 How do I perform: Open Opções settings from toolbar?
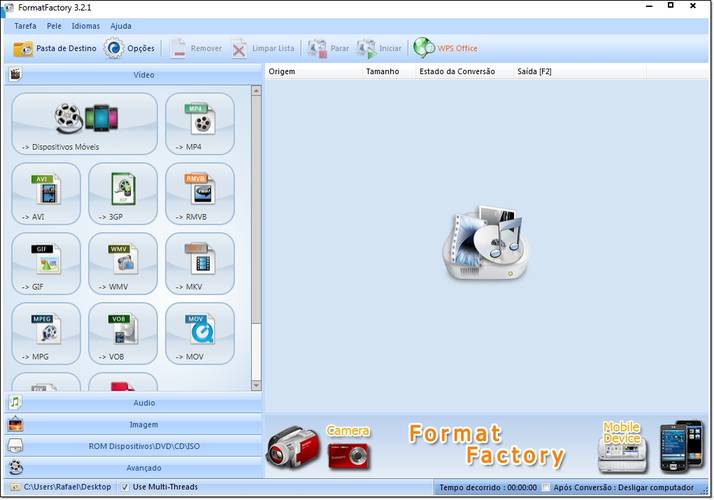[129, 48]
